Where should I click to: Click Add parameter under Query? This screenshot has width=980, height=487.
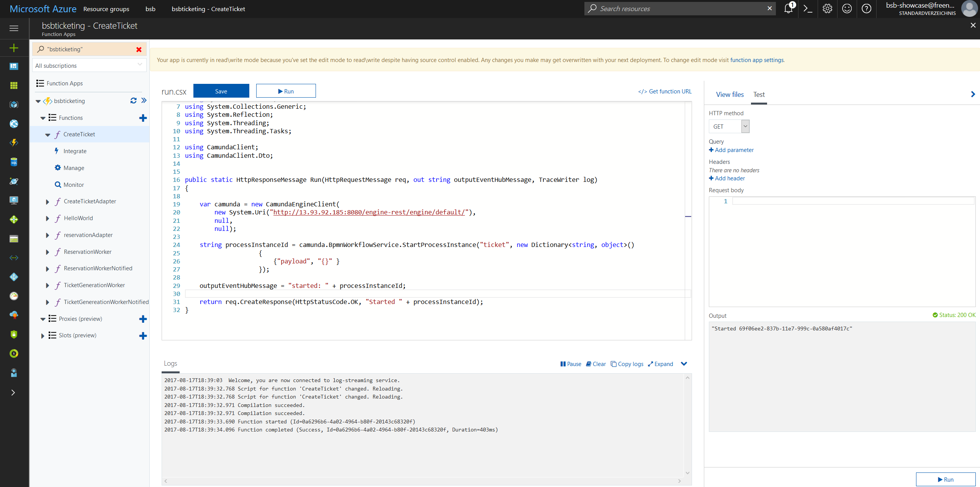(x=731, y=150)
